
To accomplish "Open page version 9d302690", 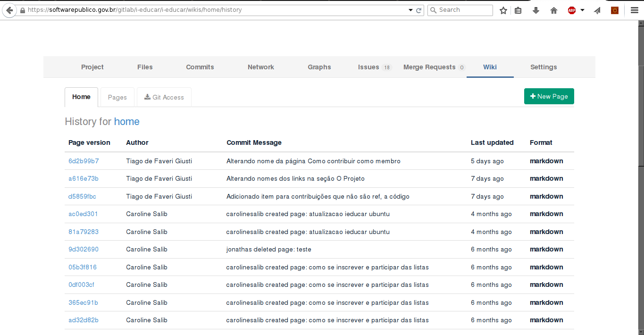I will click(x=84, y=249).
